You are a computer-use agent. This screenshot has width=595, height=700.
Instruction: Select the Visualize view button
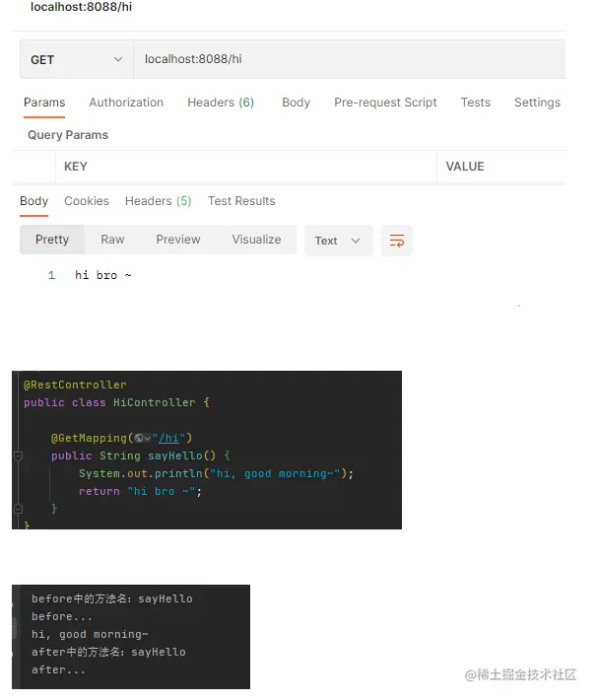[x=256, y=240]
